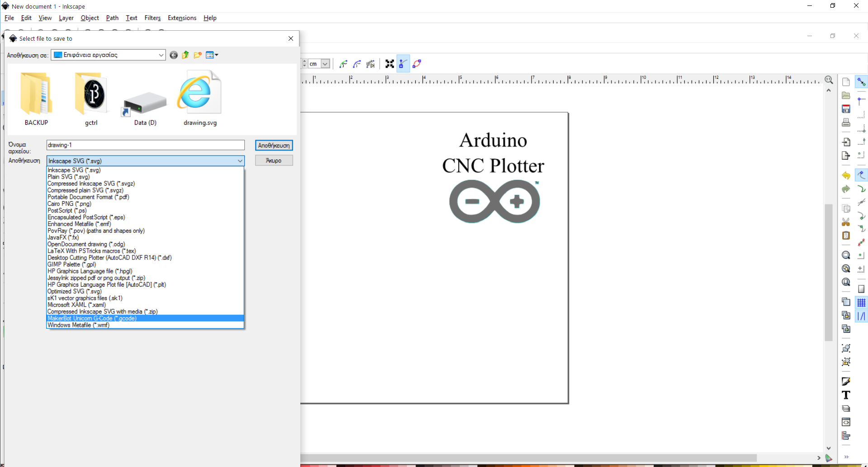
Task: Click the Redo arrow icon
Action: coord(845,189)
